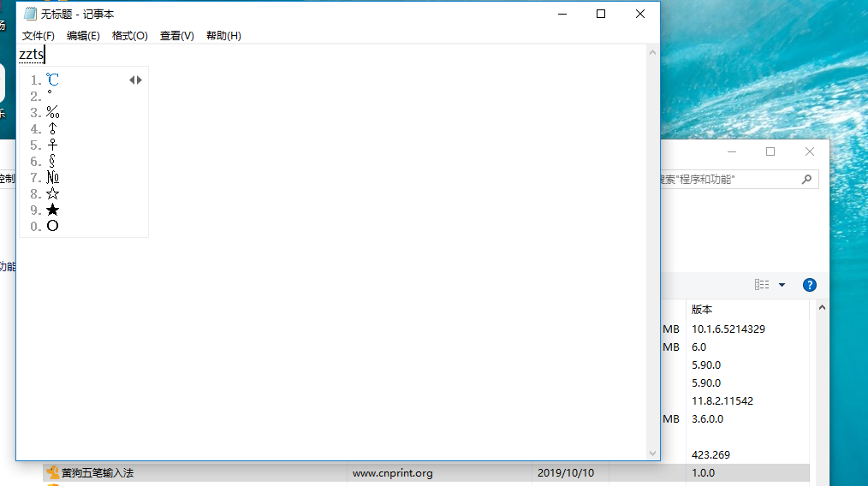Click the 版本 column header
This screenshot has height=486, width=868.
click(702, 309)
